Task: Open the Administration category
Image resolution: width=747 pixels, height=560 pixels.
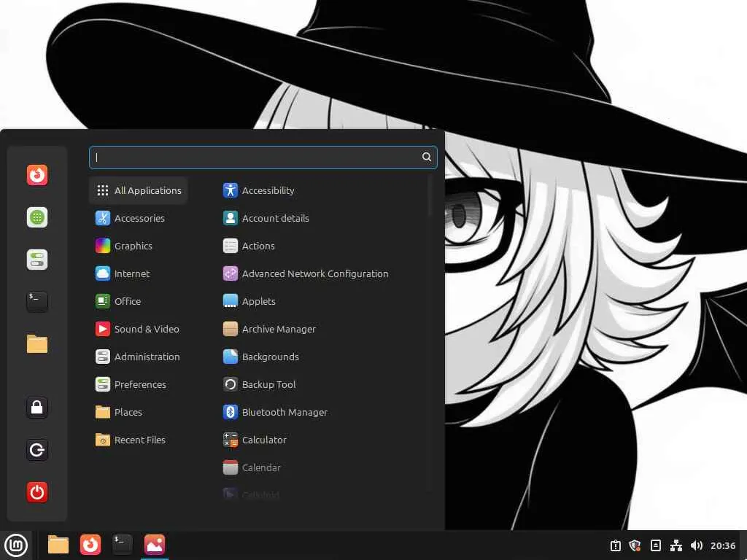Action: point(138,356)
